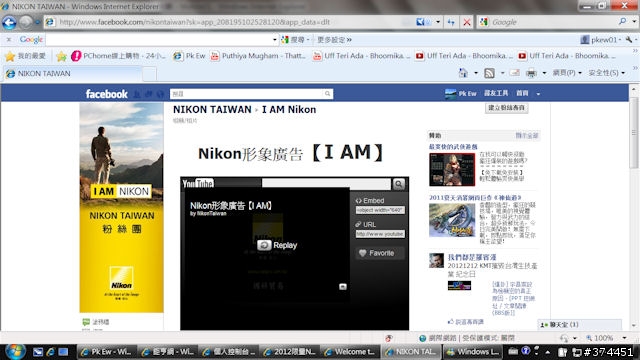Open the Pk Ew bookmark in favorites bar
Screen dimensions: 640x360
189,56
